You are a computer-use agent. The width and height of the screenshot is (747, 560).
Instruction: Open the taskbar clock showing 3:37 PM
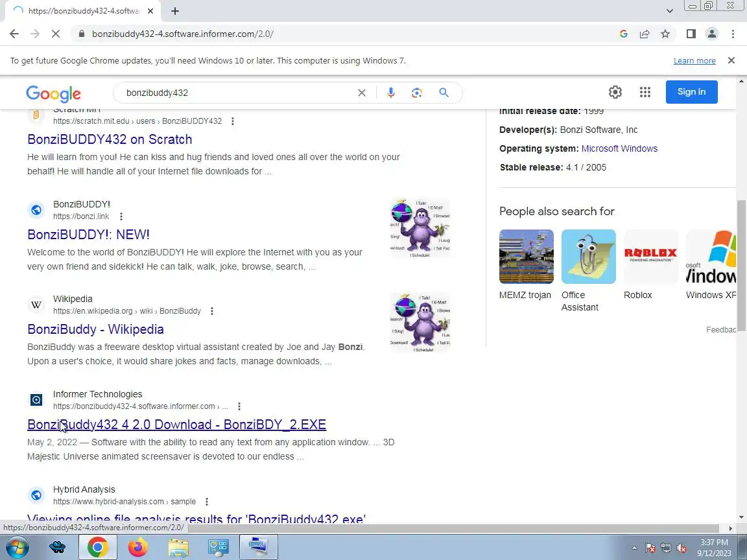[x=714, y=548]
